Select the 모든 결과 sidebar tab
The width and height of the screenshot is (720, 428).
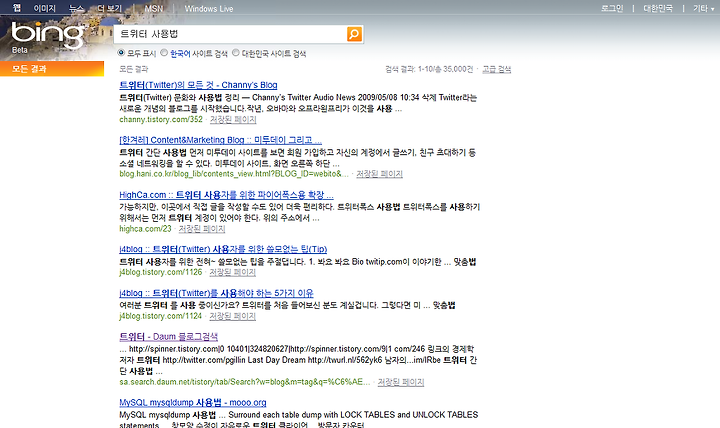click(x=52, y=69)
